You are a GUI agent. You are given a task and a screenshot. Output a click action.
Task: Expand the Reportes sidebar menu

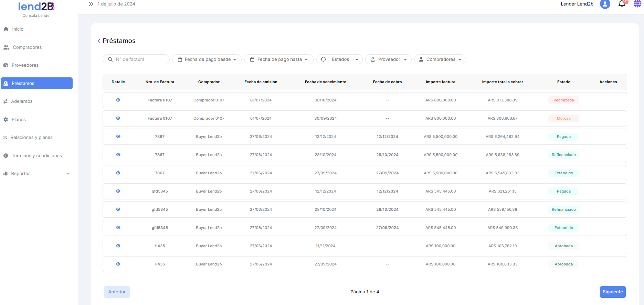pos(36,174)
